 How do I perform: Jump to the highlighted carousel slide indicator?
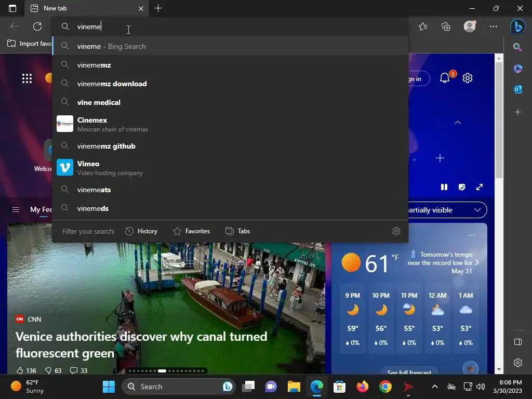pos(162,371)
